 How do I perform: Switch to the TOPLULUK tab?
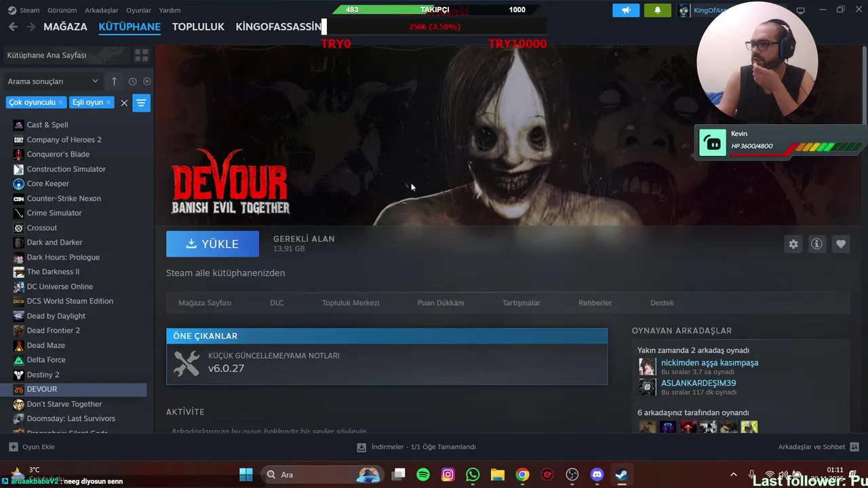198,26
